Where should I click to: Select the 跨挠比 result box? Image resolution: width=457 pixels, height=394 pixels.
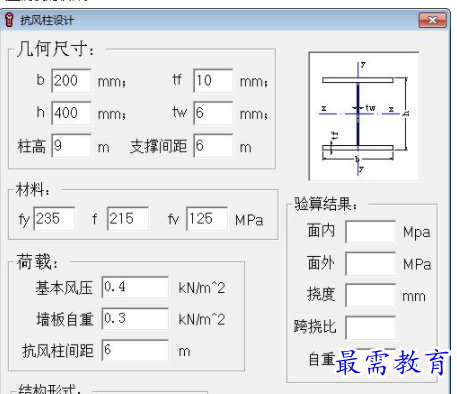click(x=371, y=328)
